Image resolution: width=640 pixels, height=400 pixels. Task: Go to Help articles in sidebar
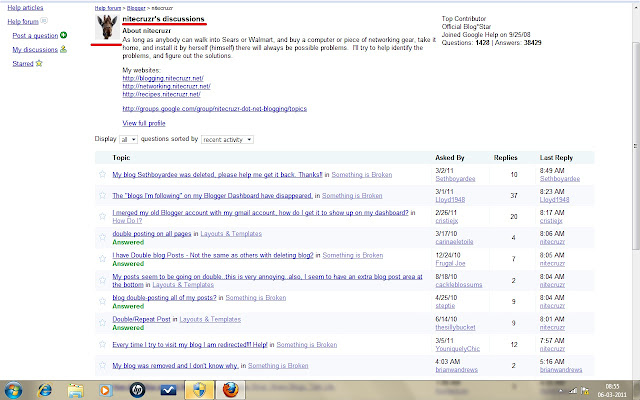pyautogui.click(x=25, y=8)
